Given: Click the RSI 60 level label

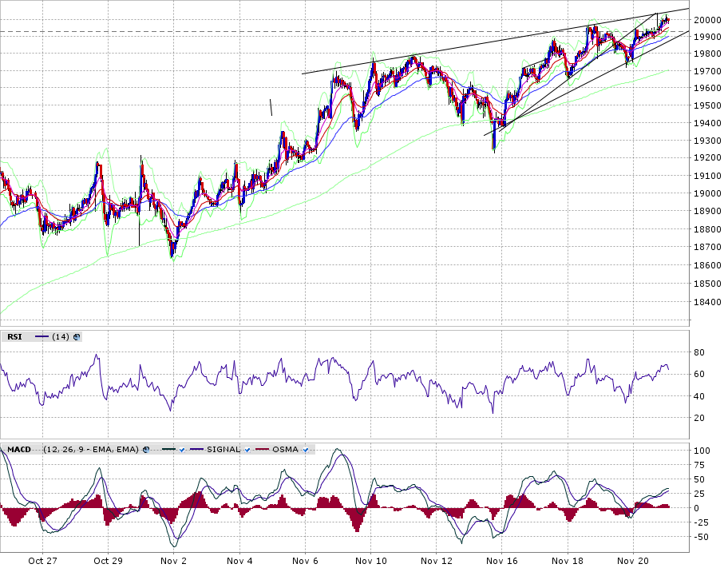Looking at the screenshot, I should tap(699, 374).
